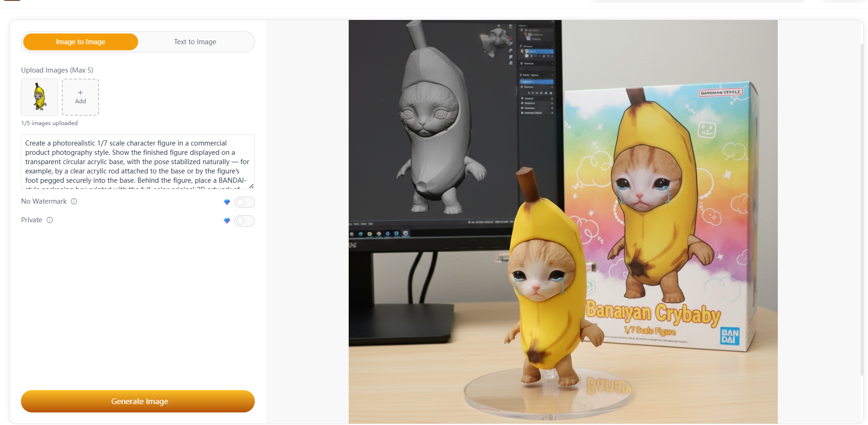Viewport: 868px width, 425px height.
Task: Enable the No Watermark toggle
Action: [245, 202]
